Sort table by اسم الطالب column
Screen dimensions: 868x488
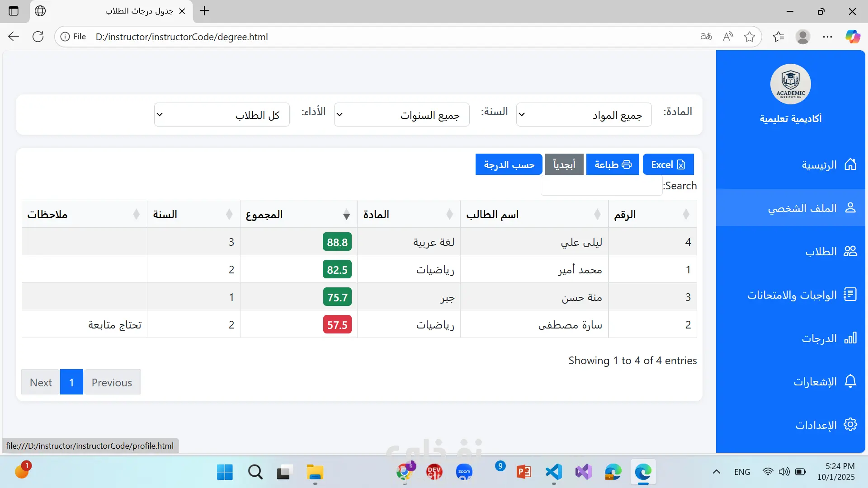click(x=533, y=214)
